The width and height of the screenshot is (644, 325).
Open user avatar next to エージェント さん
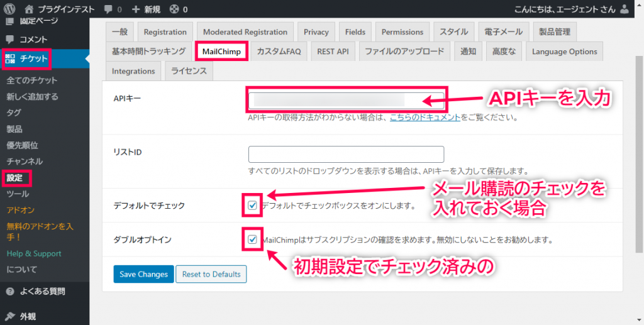tap(625, 9)
